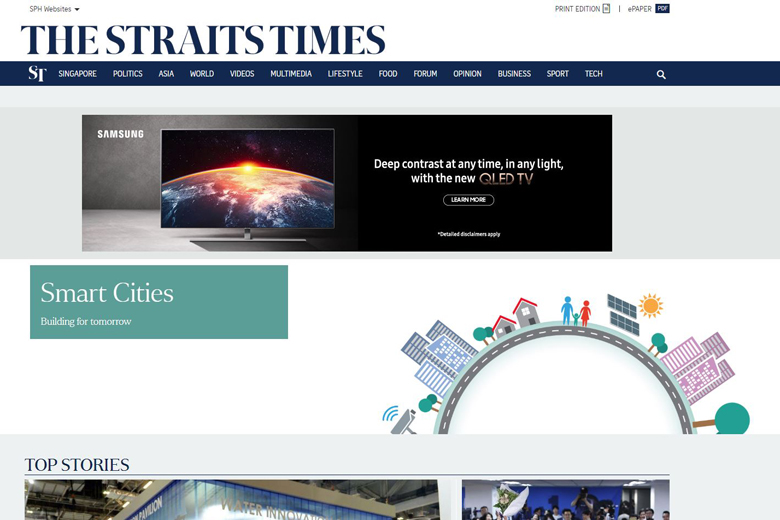The height and width of the screenshot is (520, 780).
Task: Select Asia in the navigation bar
Action: [x=166, y=74]
